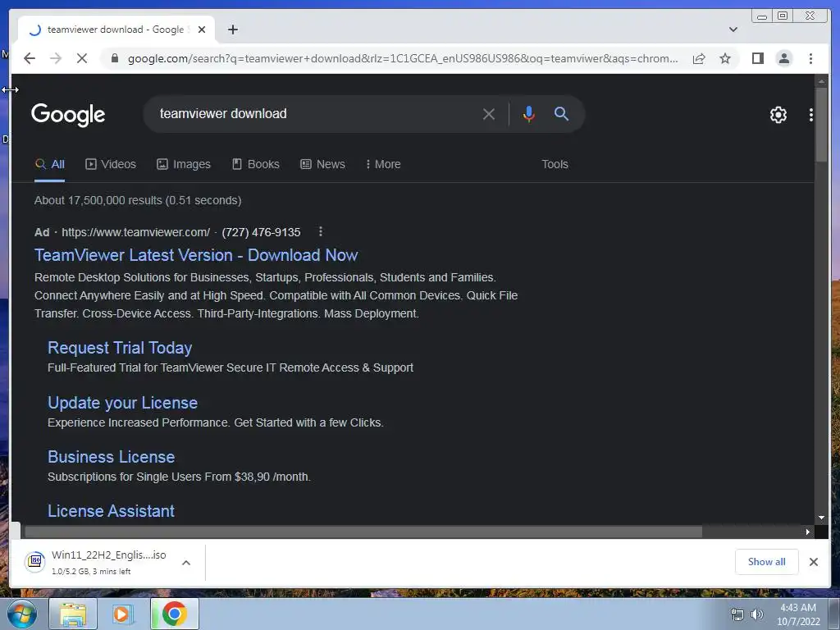Show all downloads
840x630 pixels.
[766, 561]
